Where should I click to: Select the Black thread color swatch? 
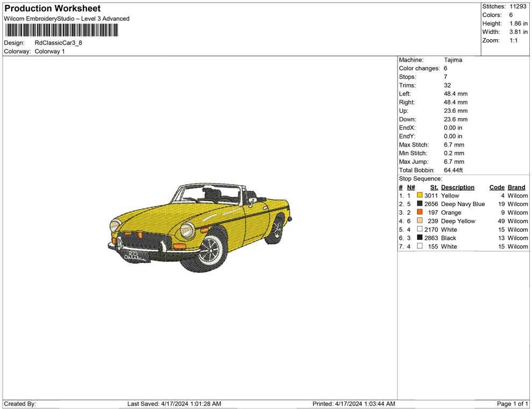click(420, 238)
